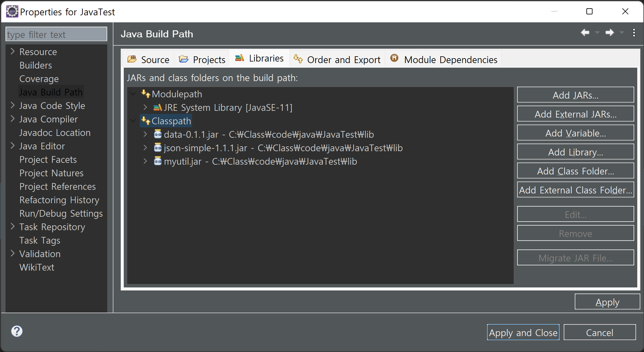
Task: Click the json-simple-1.1.1.jar file icon
Action: pyautogui.click(x=157, y=148)
